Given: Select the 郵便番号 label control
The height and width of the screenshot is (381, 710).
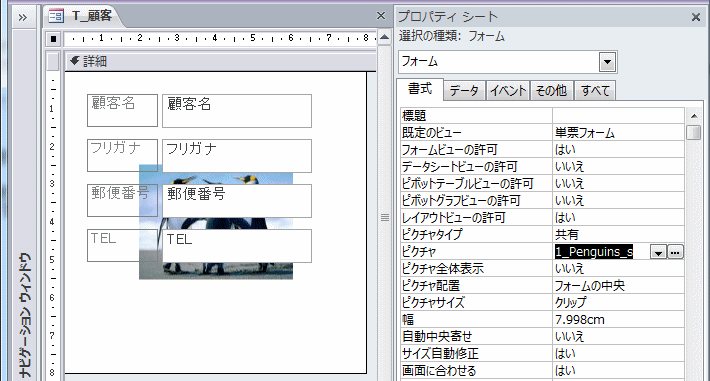Looking at the screenshot, I should (122, 200).
